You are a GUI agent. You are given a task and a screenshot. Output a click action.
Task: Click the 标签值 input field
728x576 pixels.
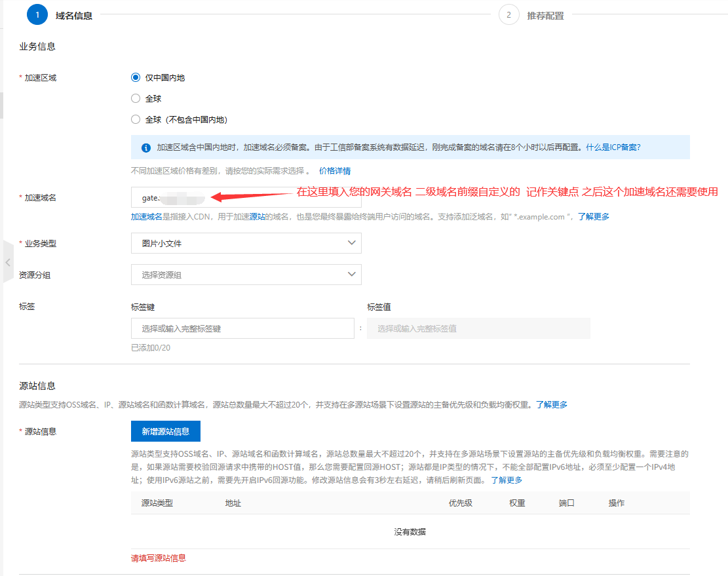[478, 328]
